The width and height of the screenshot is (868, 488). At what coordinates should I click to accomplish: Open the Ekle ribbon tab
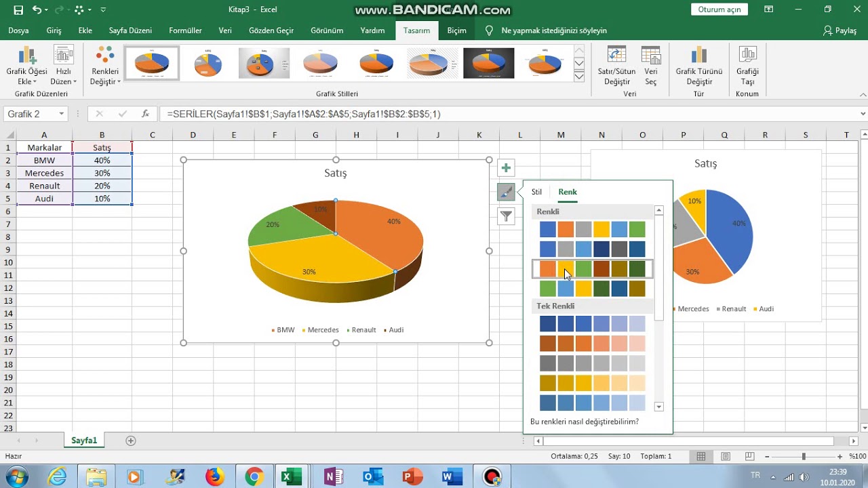85,30
